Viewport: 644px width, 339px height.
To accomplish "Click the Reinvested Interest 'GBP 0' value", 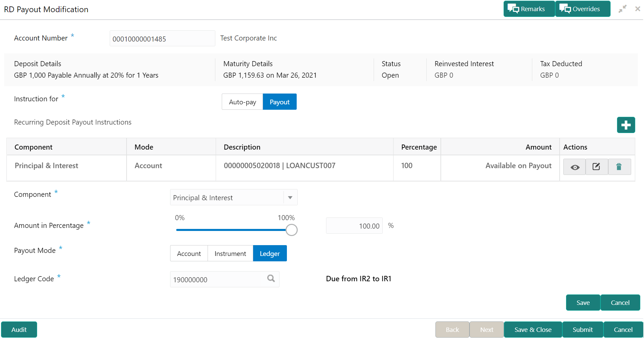I will tap(444, 75).
